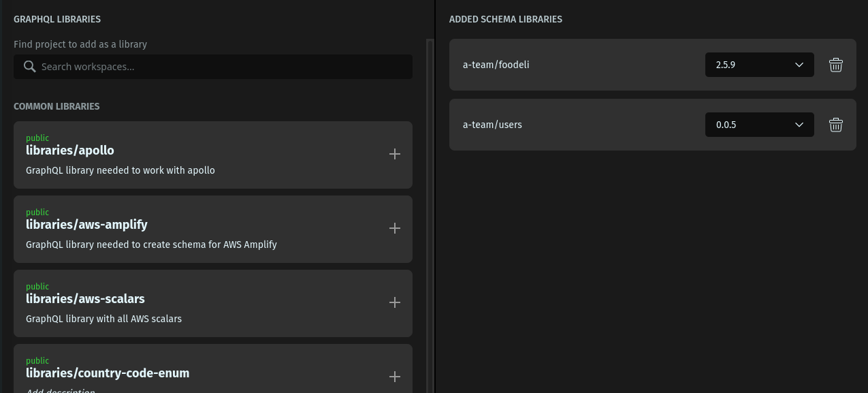The image size is (868, 393).
Task: Open the libraries/apollo project title
Action: pos(70,151)
